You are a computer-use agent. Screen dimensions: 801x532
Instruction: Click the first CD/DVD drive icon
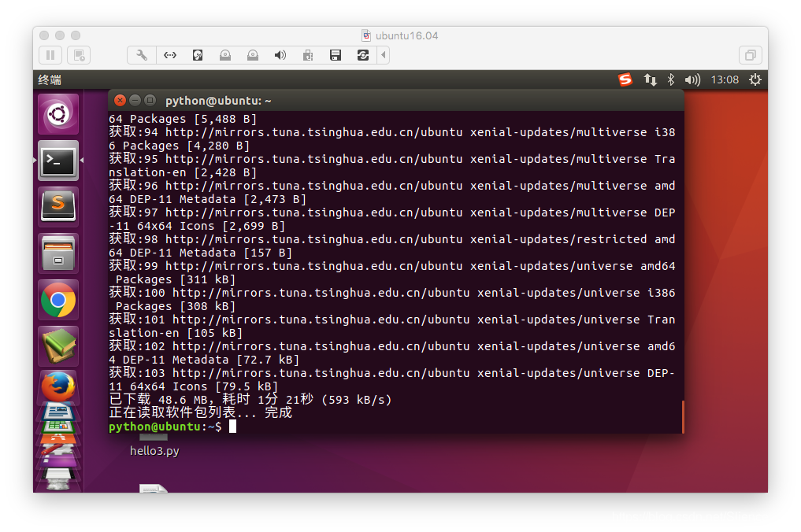(224, 55)
